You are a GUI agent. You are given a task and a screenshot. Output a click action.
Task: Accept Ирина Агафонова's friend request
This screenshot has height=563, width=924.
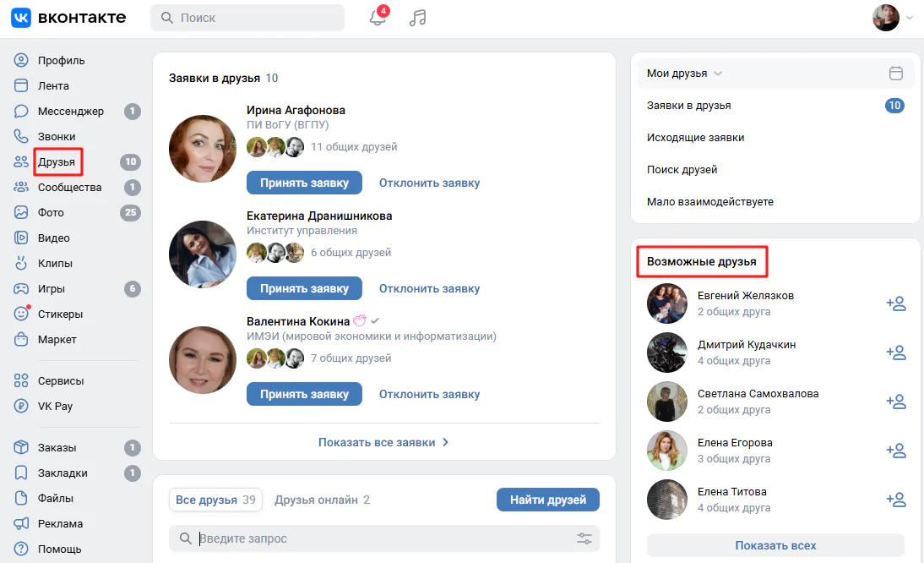tap(304, 183)
